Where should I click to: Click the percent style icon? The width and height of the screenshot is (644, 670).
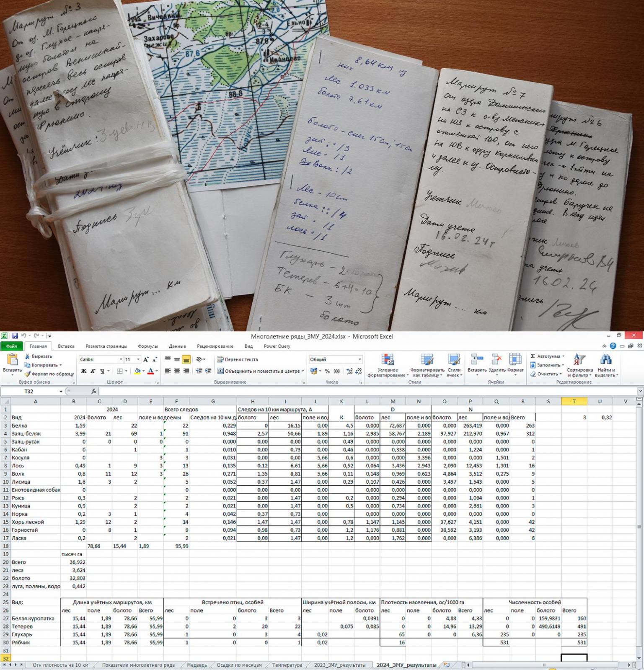click(327, 371)
